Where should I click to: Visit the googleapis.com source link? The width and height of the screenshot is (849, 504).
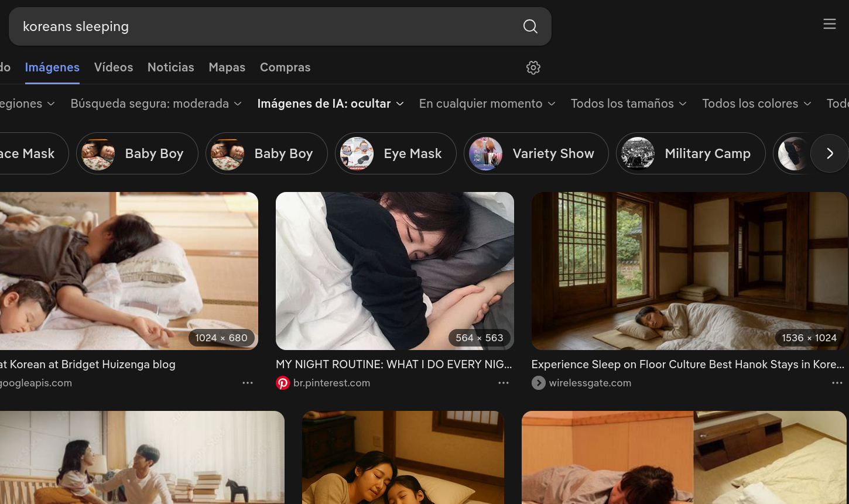(36, 383)
